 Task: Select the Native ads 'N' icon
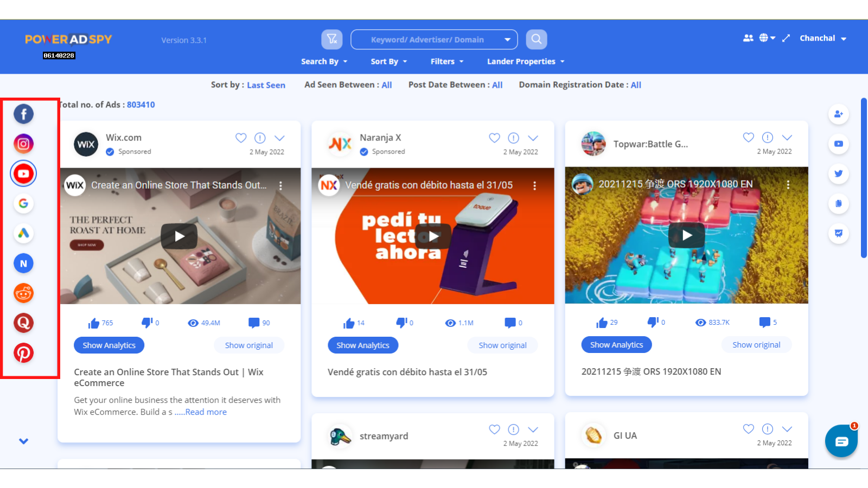(x=23, y=264)
